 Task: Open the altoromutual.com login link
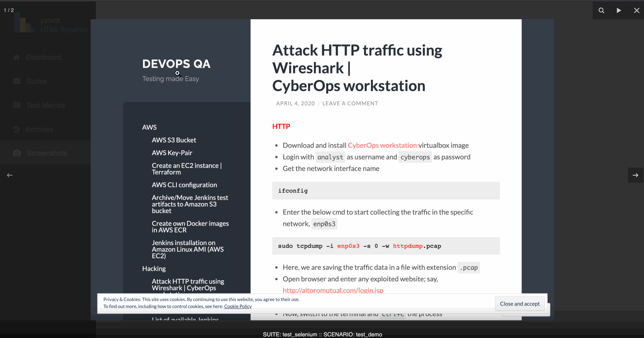click(333, 290)
